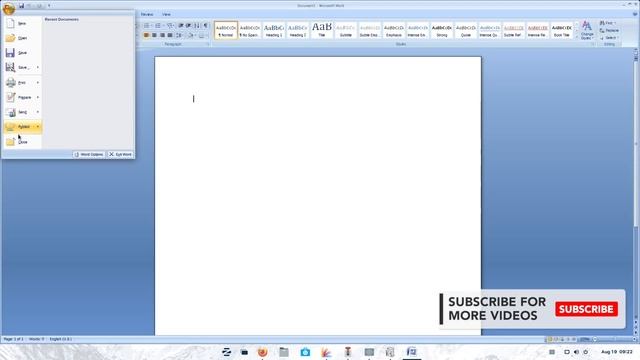The image size is (640, 360).
Task: Open the Styles pane dialog launcher
Action: (593, 44)
